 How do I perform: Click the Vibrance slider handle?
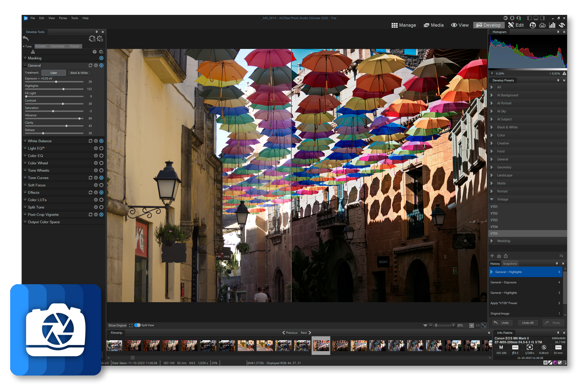pos(80,118)
